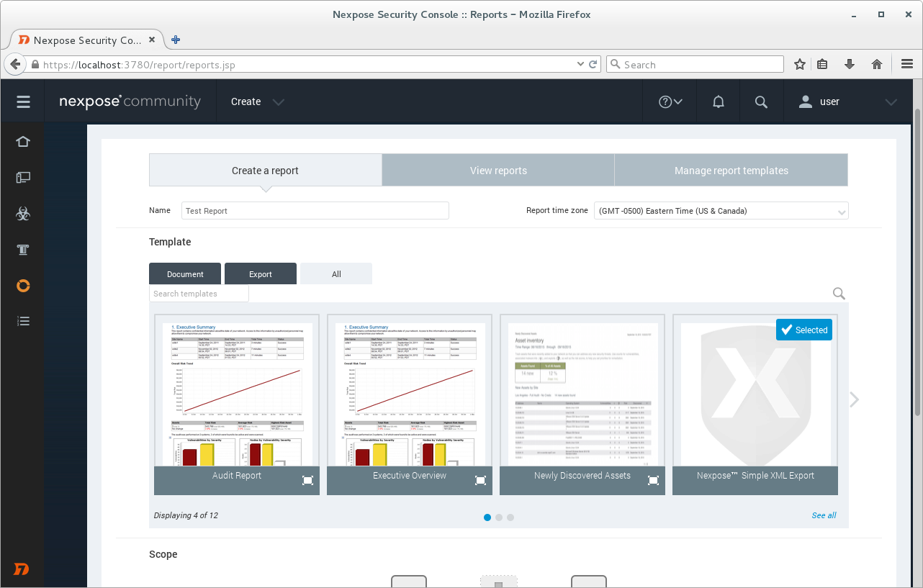This screenshot has width=923, height=588.
Task: Filter templates by Export
Action: (x=261, y=274)
